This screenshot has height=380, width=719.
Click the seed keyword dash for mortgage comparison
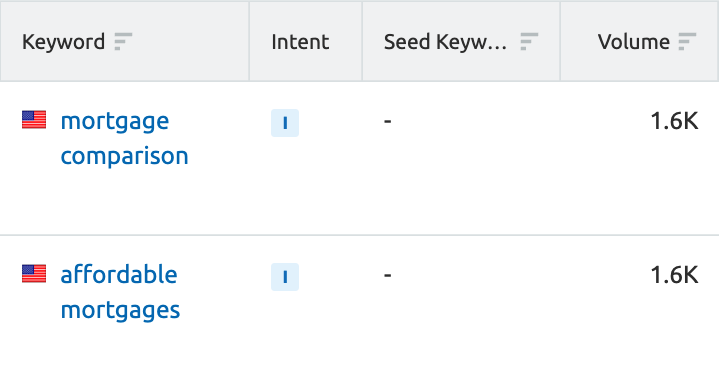coord(387,121)
